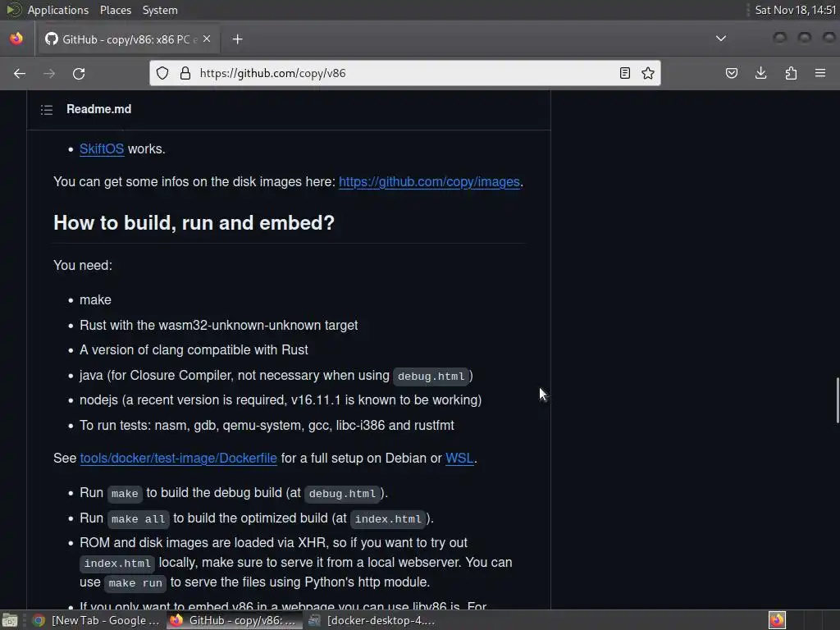Image resolution: width=840 pixels, height=630 pixels.
Task: Click the debug.html code snippet in java item
Action: tap(431, 376)
